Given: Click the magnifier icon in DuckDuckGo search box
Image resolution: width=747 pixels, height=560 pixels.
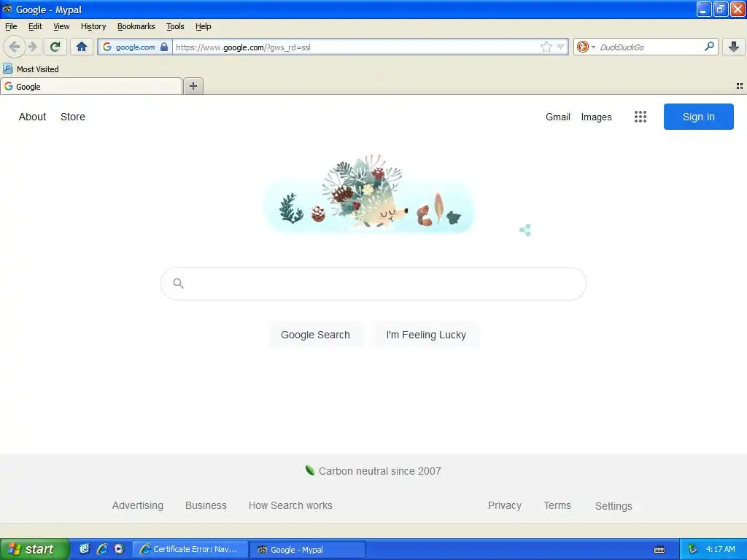Looking at the screenshot, I should 709,47.
